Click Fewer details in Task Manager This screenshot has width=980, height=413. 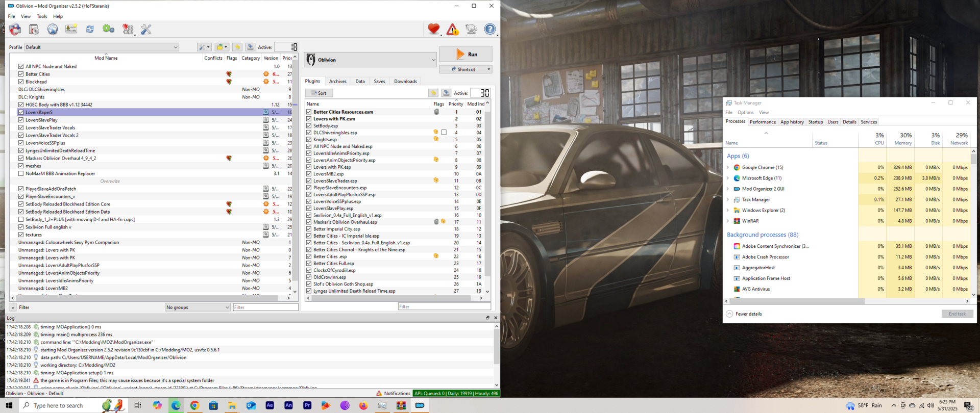[744, 314]
